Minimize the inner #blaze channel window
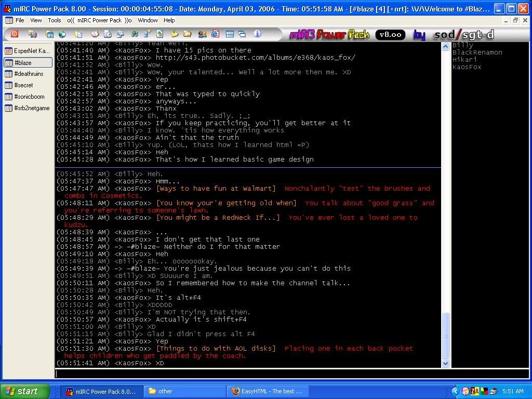 pyautogui.click(x=506, y=20)
